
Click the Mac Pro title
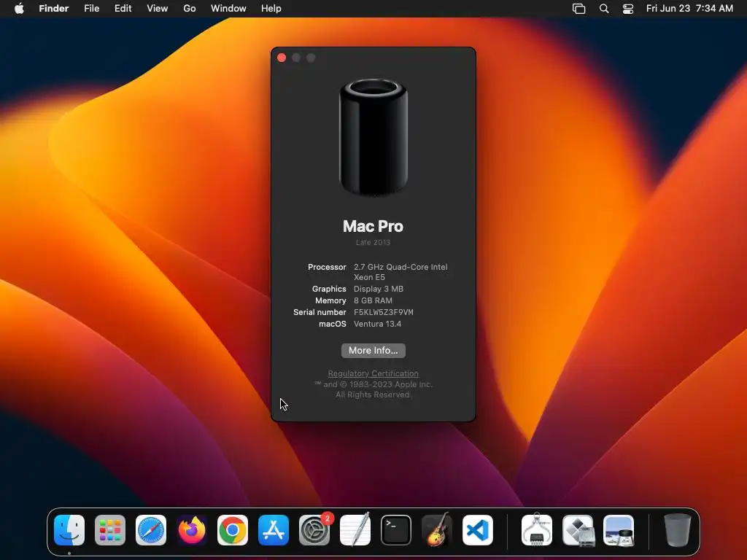pos(373,226)
